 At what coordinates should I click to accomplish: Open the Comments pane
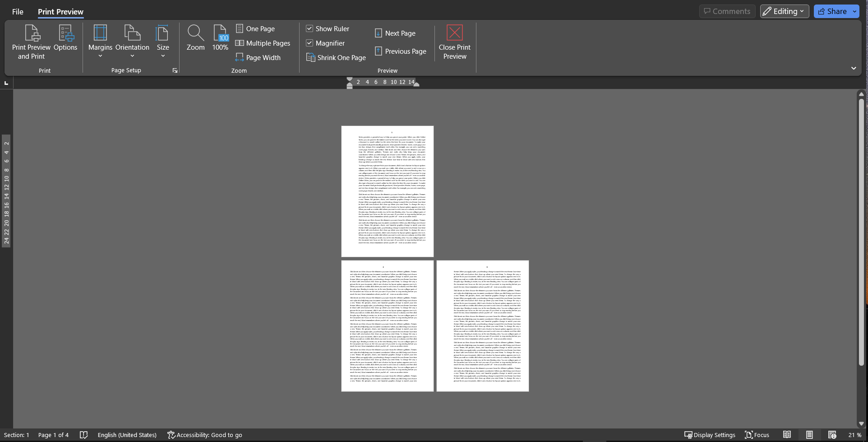click(727, 11)
